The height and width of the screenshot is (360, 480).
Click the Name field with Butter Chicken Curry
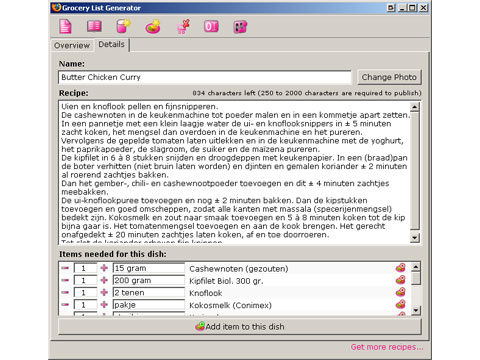point(205,77)
